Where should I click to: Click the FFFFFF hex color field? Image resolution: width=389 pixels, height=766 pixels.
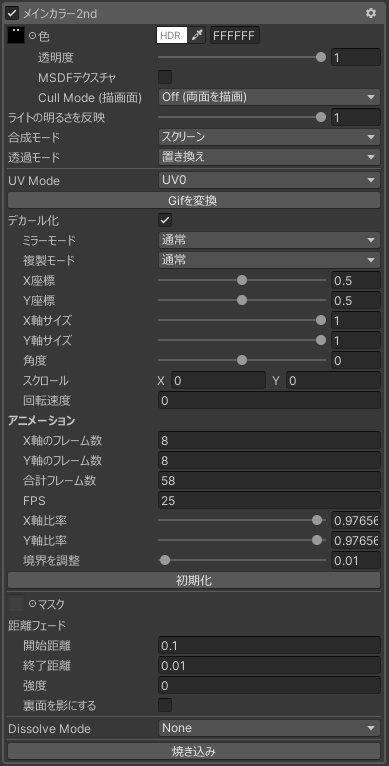(235, 36)
